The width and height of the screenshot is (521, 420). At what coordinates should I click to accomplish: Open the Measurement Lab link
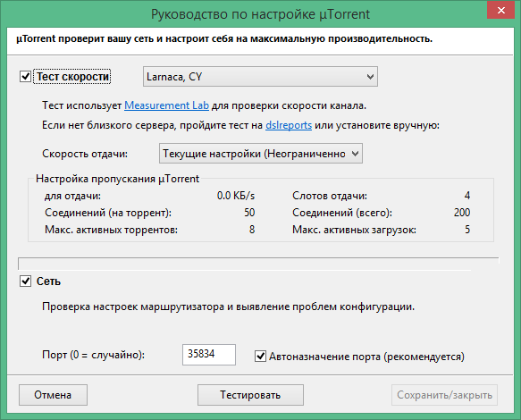click(x=166, y=105)
